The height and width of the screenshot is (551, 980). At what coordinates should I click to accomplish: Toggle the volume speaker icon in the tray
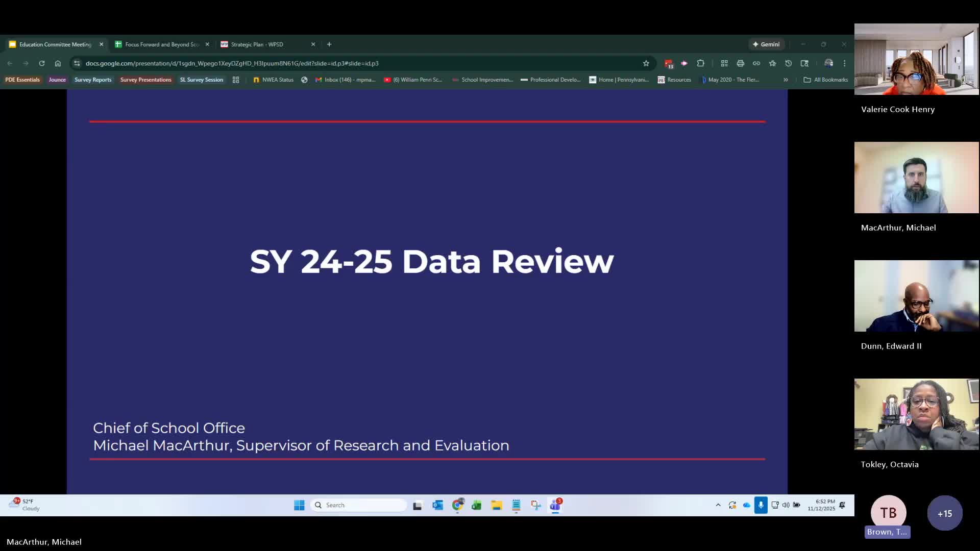click(x=786, y=505)
